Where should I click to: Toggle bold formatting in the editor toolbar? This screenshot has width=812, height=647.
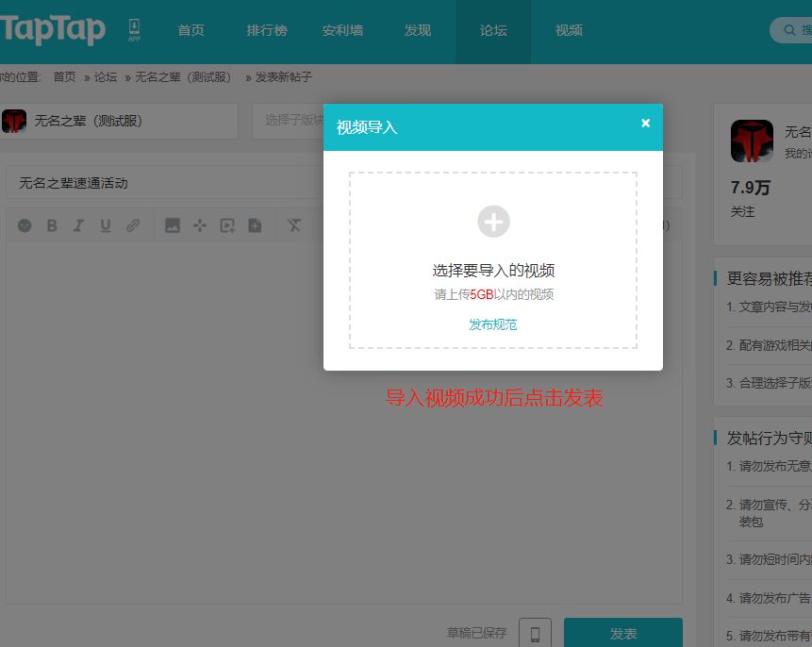pos(52,225)
